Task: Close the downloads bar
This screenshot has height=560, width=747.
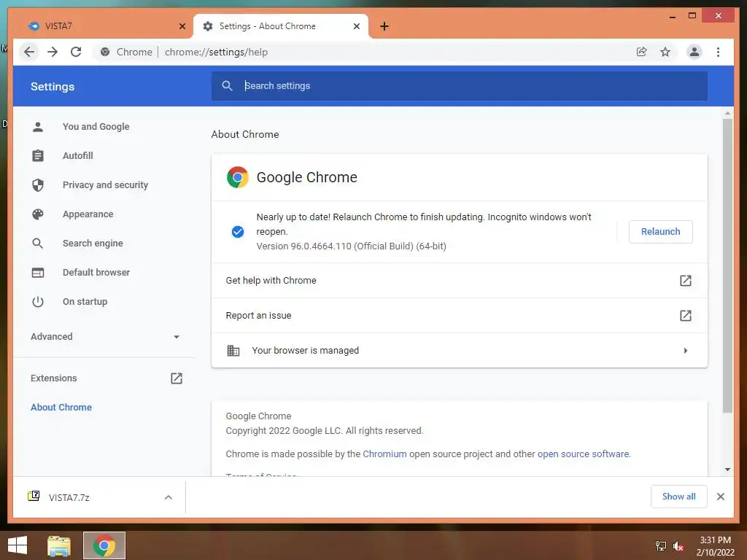Action: tap(720, 497)
